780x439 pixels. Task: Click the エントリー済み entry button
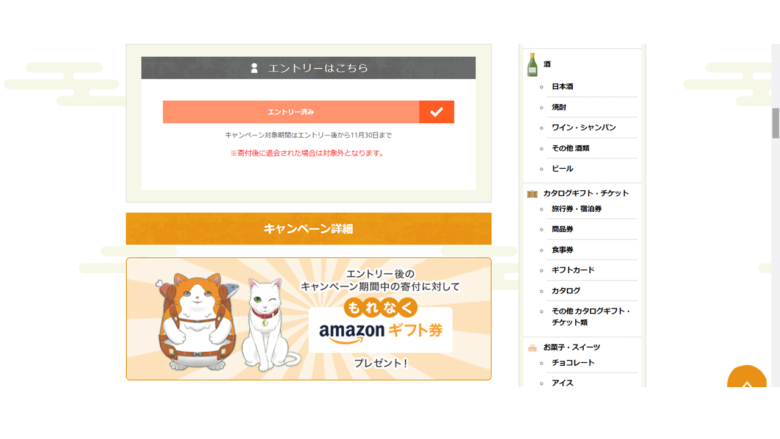click(308, 112)
